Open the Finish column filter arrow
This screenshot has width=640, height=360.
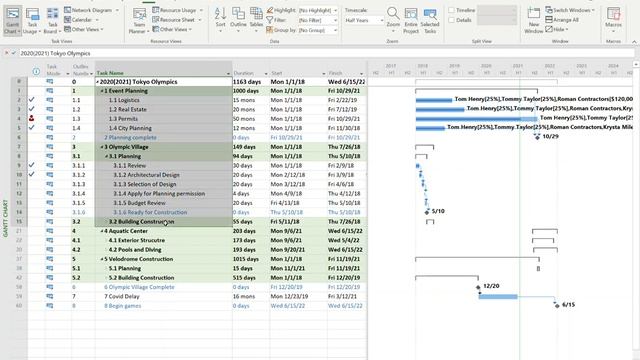361,73
